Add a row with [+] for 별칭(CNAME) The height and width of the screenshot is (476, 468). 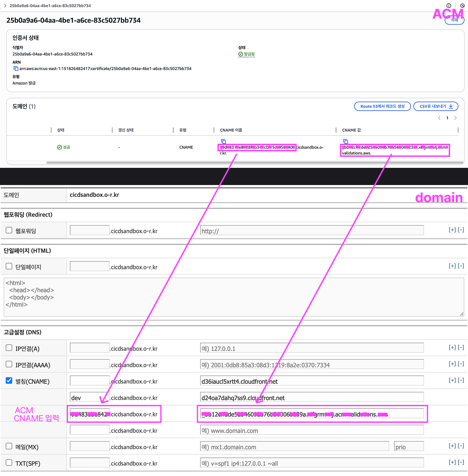coord(452,380)
